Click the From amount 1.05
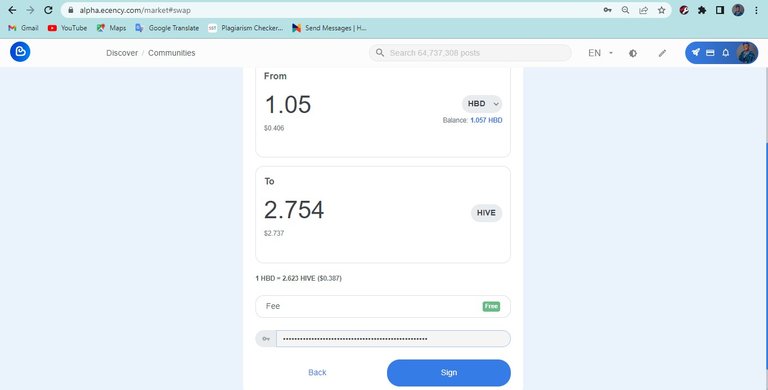Screen dimensions: 768x390 tap(288, 104)
